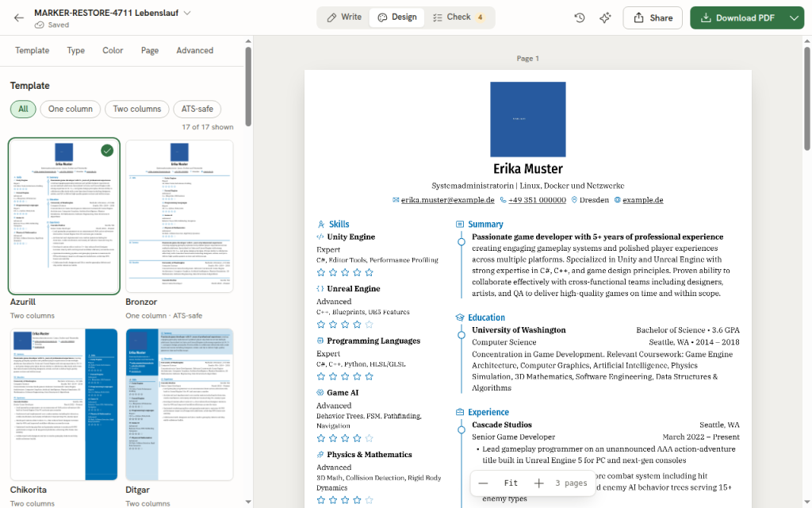Click the Unreal Engine braces icon
812x508 pixels.
coord(320,289)
